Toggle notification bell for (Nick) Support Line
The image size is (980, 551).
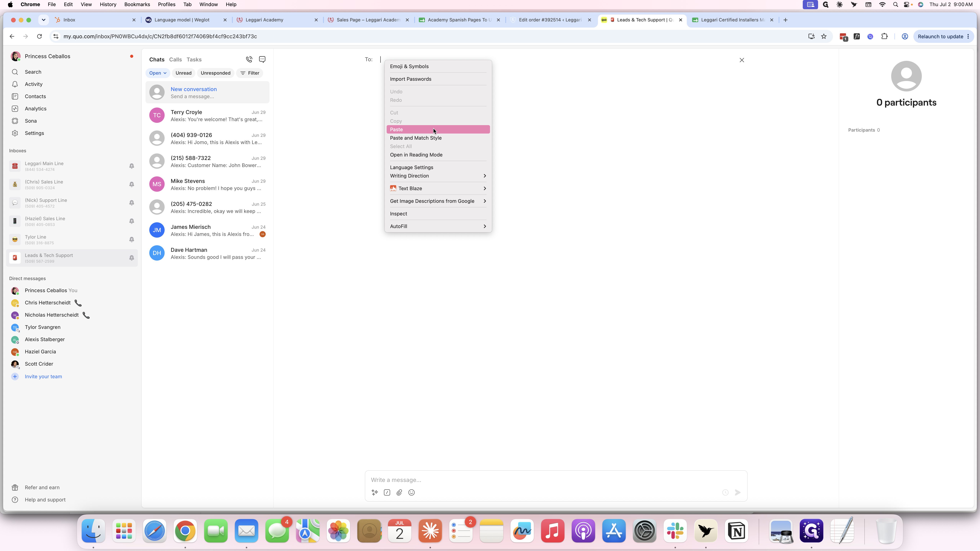131,203
